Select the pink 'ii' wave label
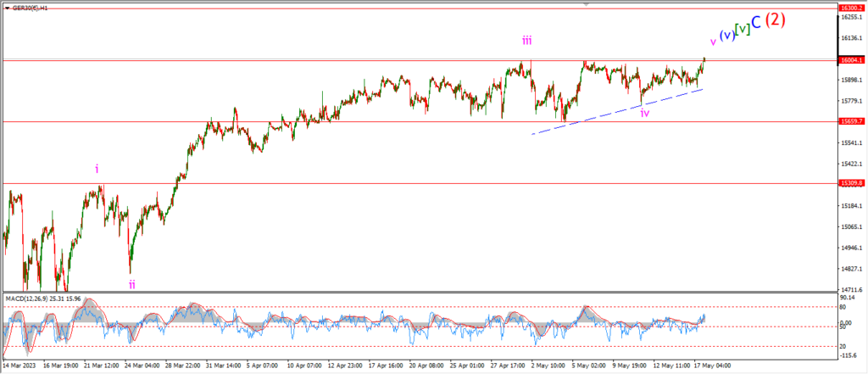 132,285
